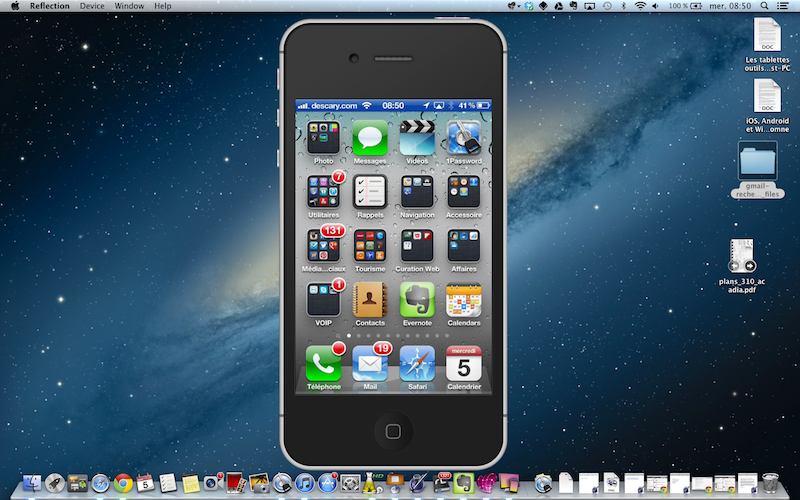The width and height of the screenshot is (800, 500).
Task: Open System Preferences from the Dock
Action: [351, 483]
